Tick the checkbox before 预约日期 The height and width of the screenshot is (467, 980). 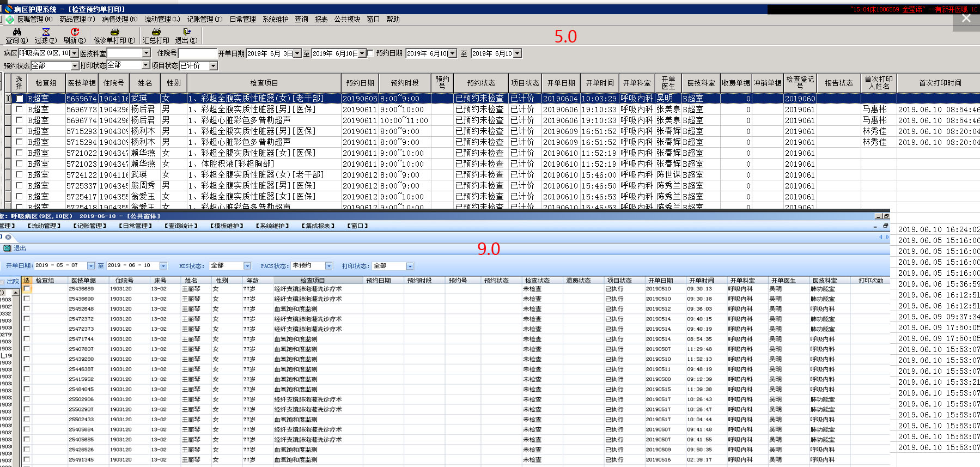coord(370,53)
